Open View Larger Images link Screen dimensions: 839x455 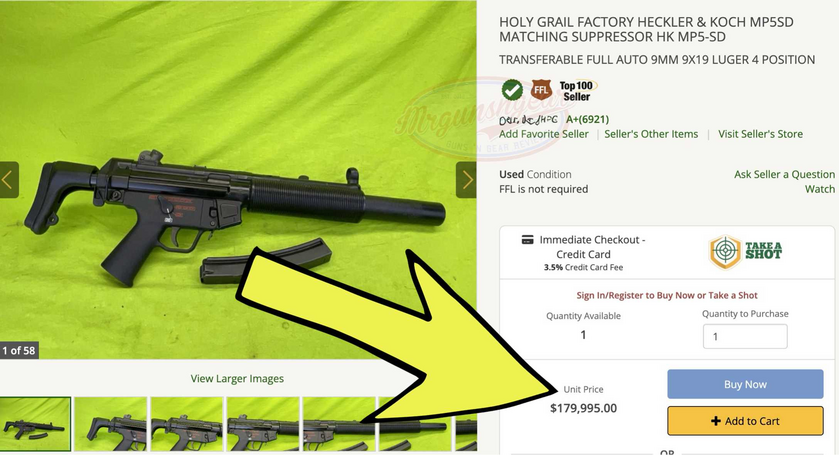[237, 378]
